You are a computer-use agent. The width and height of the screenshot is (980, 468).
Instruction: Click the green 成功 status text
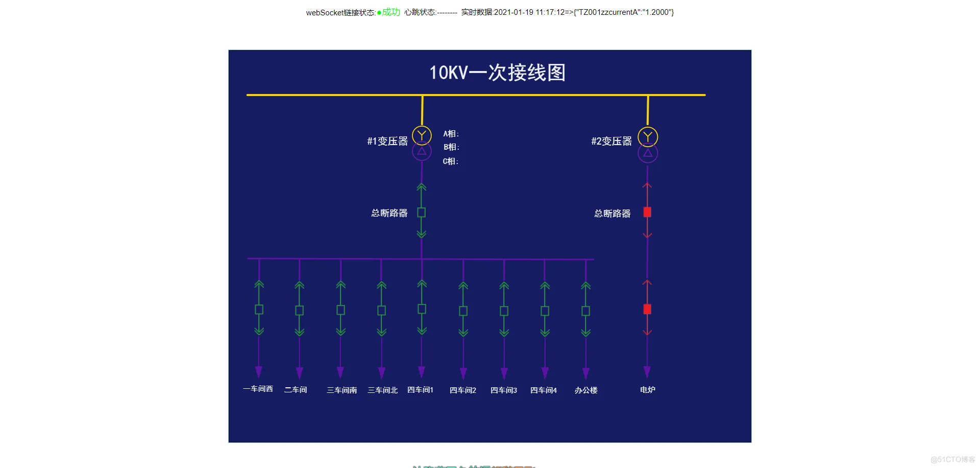pyautogui.click(x=391, y=12)
